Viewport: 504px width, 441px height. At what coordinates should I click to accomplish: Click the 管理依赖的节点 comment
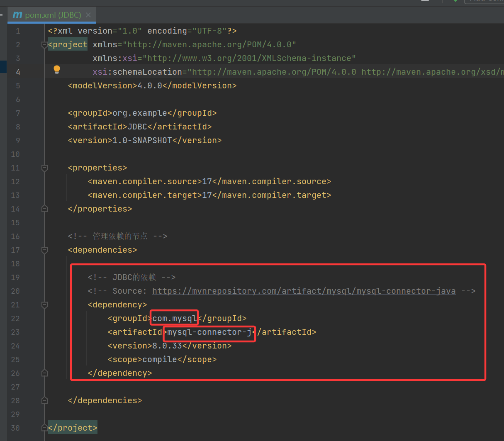117,236
